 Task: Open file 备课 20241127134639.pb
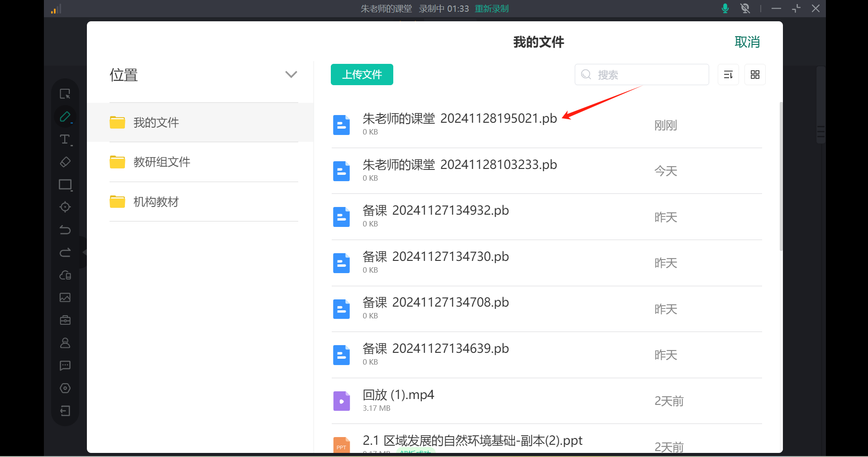tap(547, 355)
